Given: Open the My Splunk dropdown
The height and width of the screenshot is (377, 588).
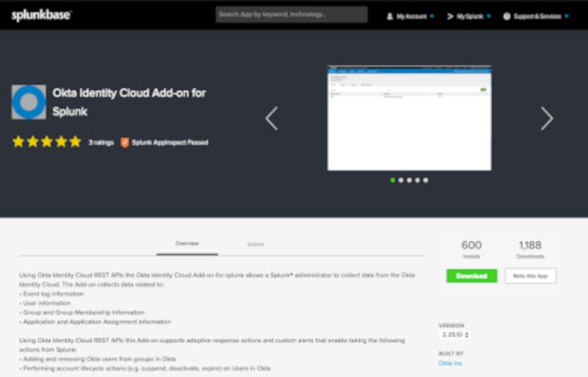Looking at the screenshot, I should pyautogui.click(x=469, y=16).
